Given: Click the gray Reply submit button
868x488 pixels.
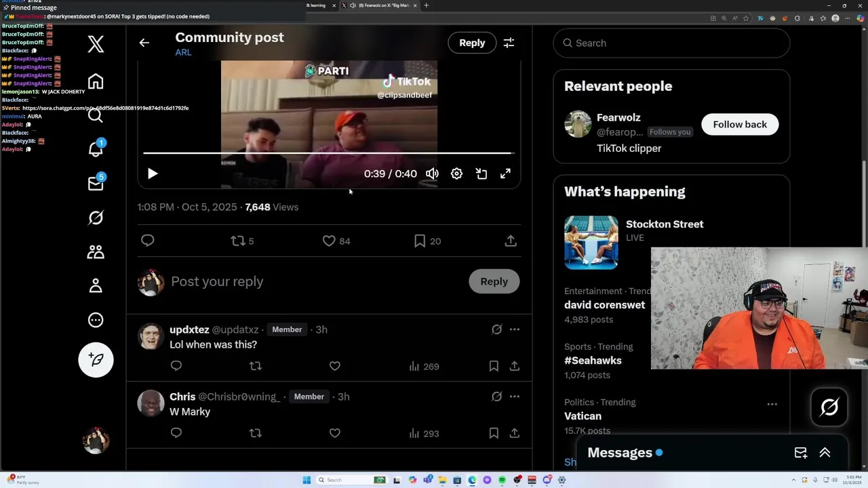Looking at the screenshot, I should (x=494, y=281).
